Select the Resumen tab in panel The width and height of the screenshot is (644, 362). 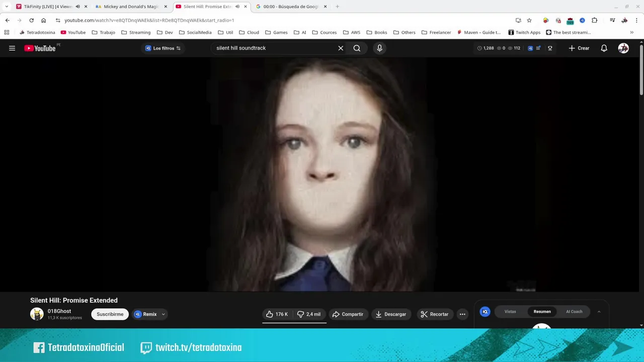(542, 312)
